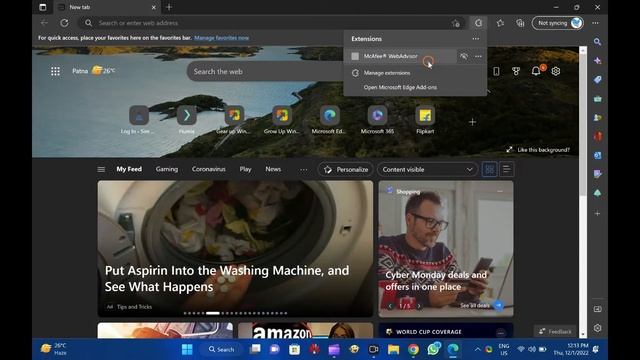
Task: Open Microsoft Edge quick link
Action: click(x=329, y=120)
